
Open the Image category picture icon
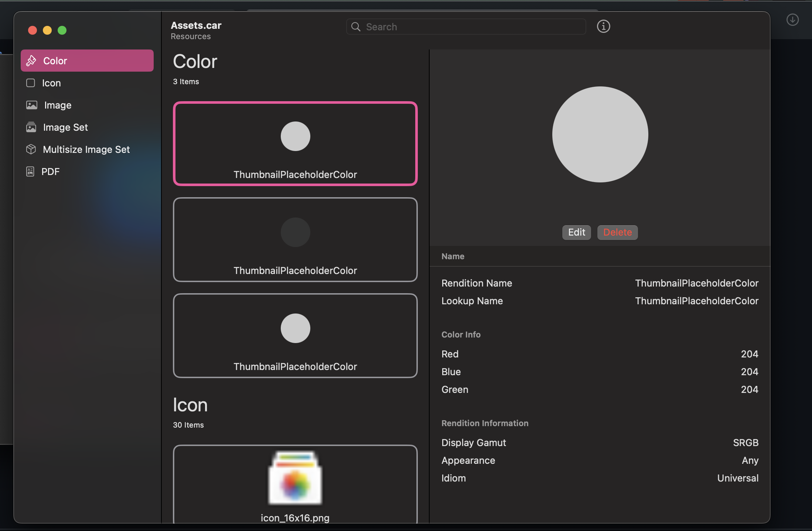(x=32, y=105)
